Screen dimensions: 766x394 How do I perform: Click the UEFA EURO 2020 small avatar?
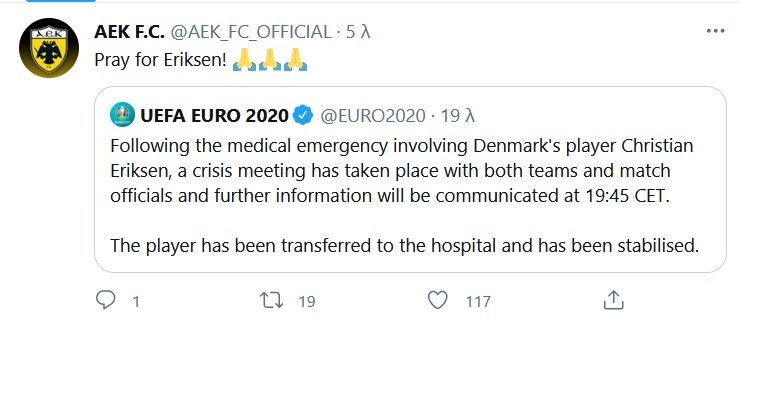click(x=122, y=115)
